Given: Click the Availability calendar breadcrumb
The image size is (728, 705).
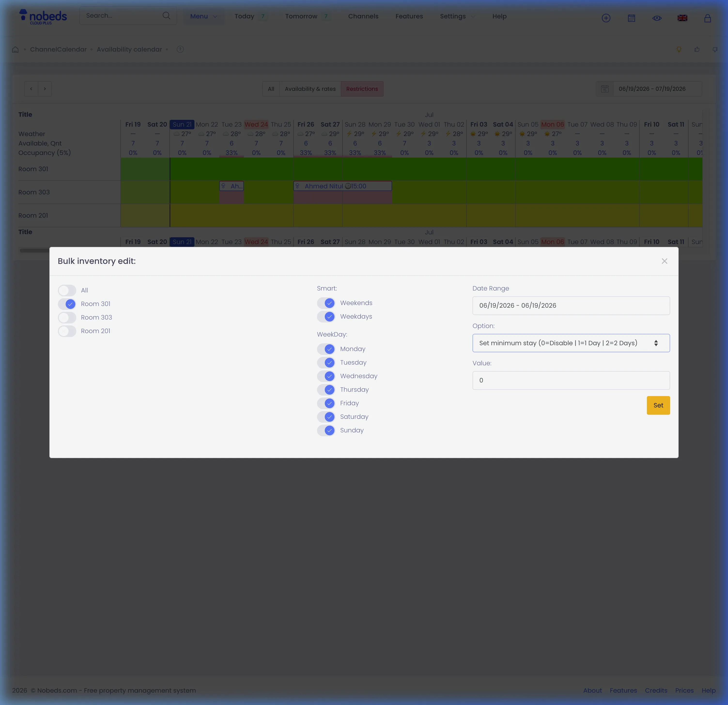Looking at the screenshot, I should (x=129, y=49).
